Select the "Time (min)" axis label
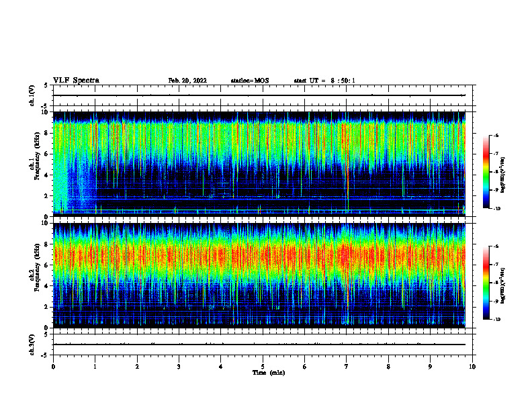The image size is (532, 411). coord(269,373)
